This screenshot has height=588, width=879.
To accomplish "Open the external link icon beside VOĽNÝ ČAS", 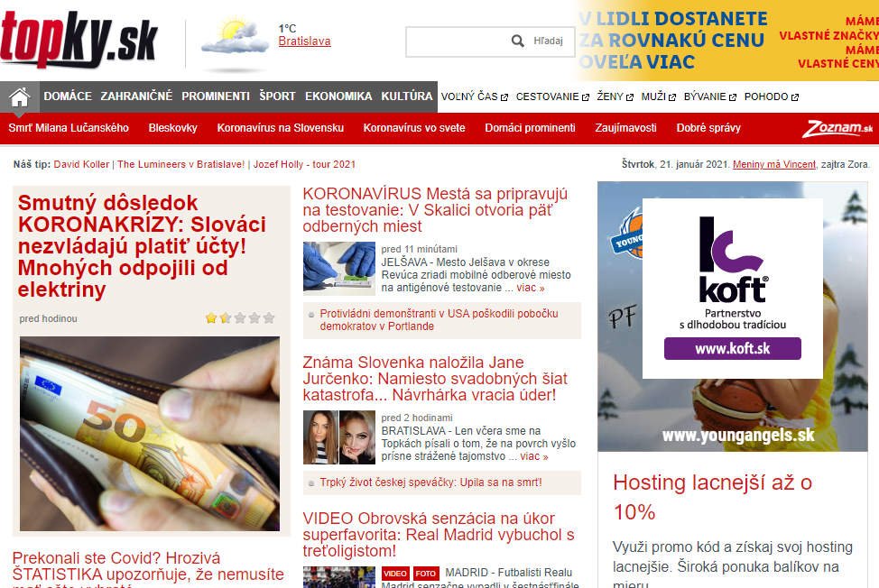I will click(x=504, y=97).
